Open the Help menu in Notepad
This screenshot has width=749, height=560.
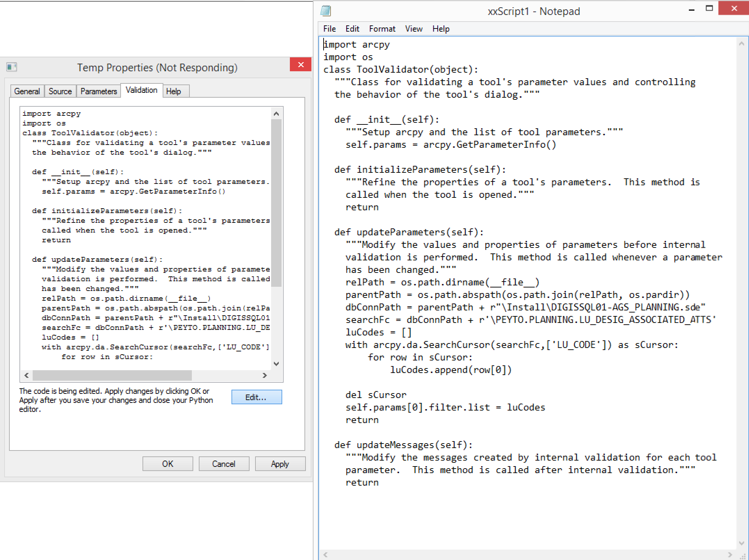click(441, 29)
